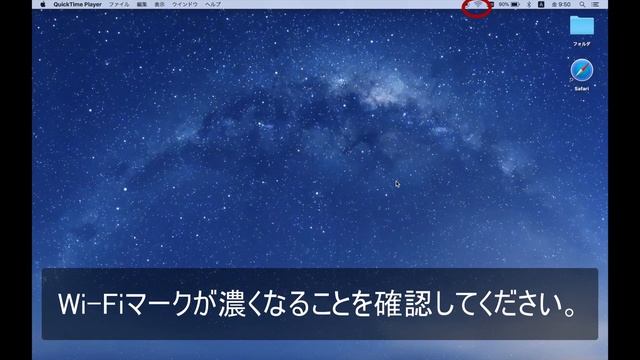The image size is (640, 360).
Task: Select the フォルダ folder on desktop
Action: [x=582, y=30]
